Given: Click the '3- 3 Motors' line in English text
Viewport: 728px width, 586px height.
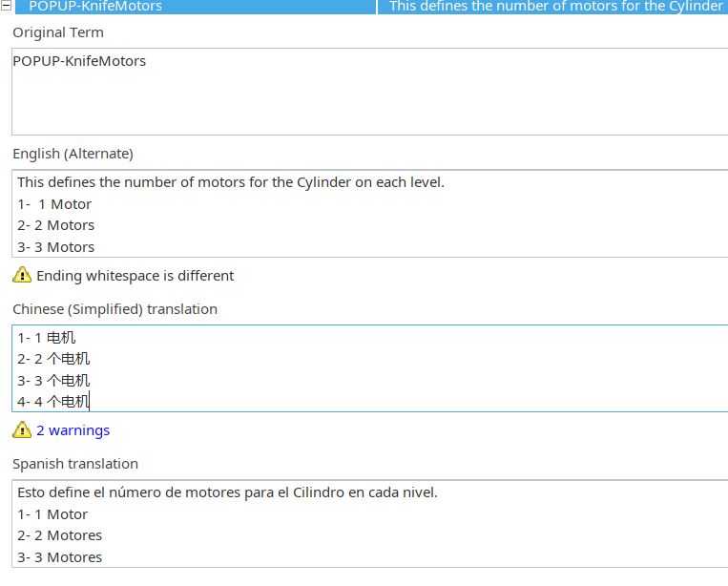Looking at the screenshot, I should [55, 247].
